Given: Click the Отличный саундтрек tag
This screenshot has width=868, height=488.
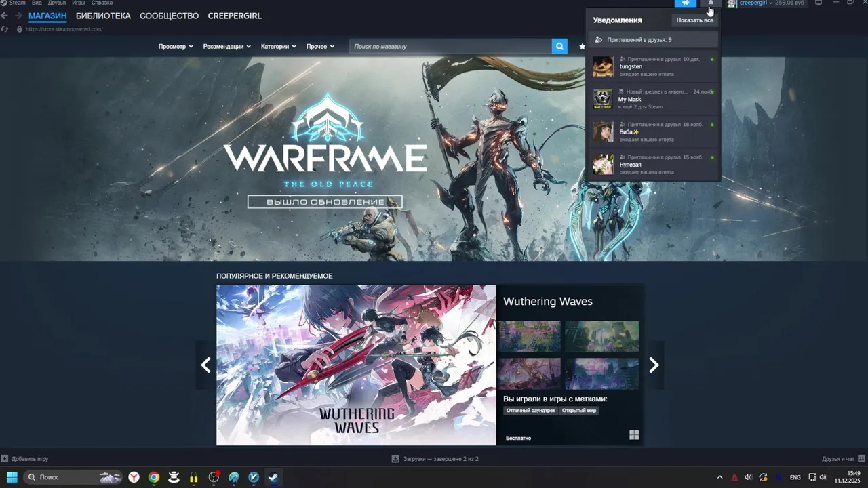Looking at the screenshot, I should point(531,411).
